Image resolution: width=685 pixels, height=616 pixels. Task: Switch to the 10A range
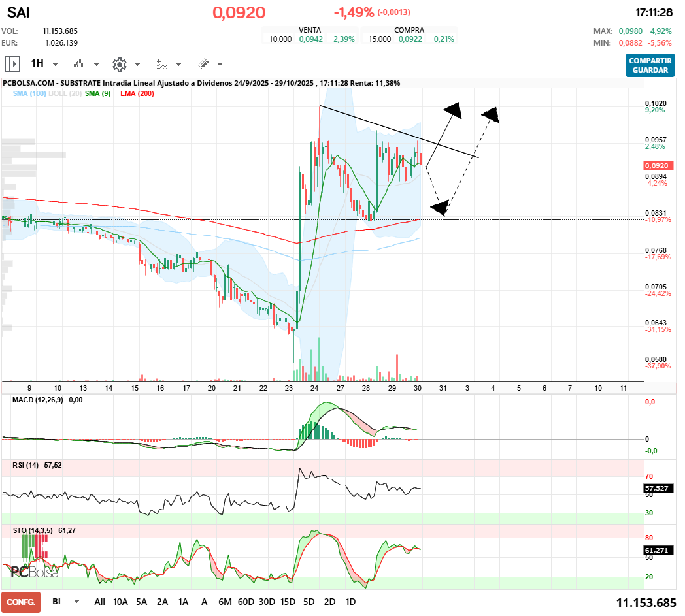point(120,602)
